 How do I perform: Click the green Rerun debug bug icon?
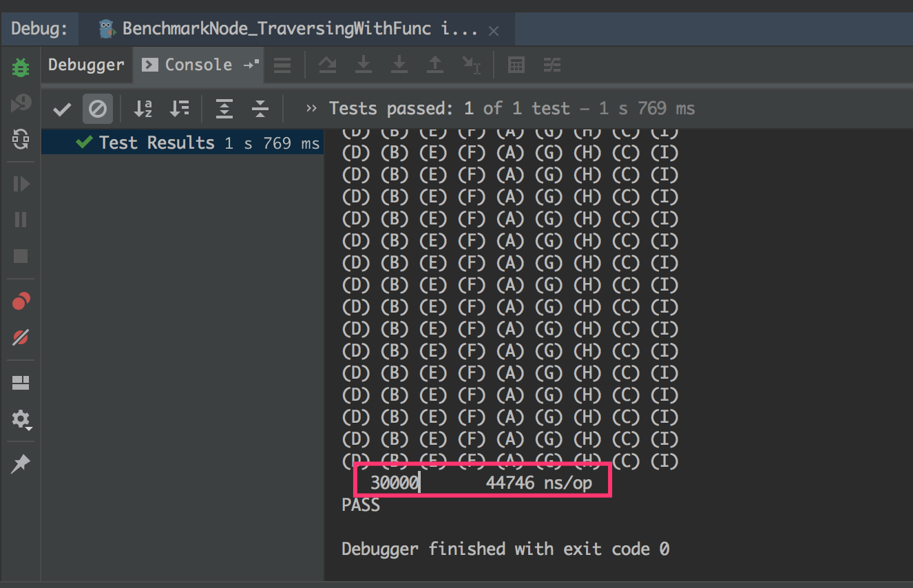coord(21,67)
